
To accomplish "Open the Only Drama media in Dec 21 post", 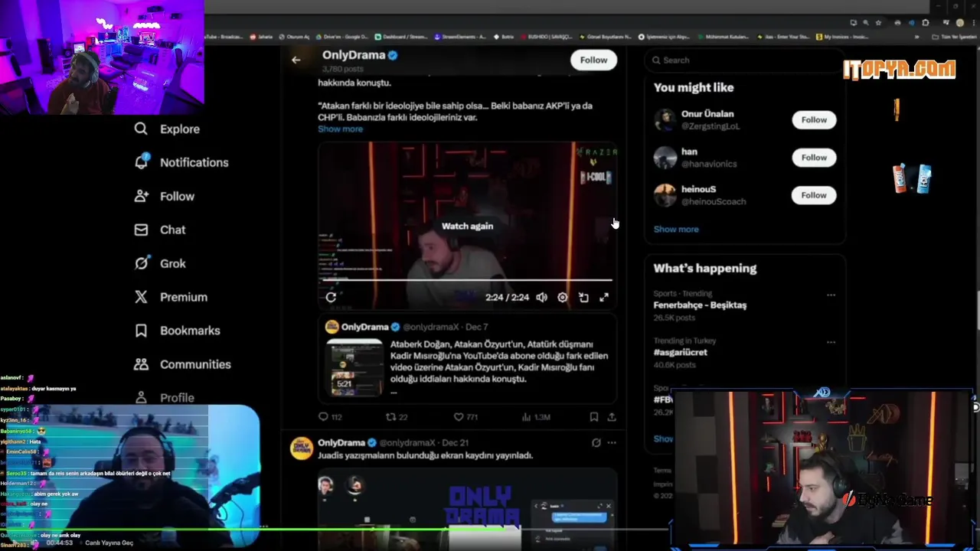I will pos(467,509).
